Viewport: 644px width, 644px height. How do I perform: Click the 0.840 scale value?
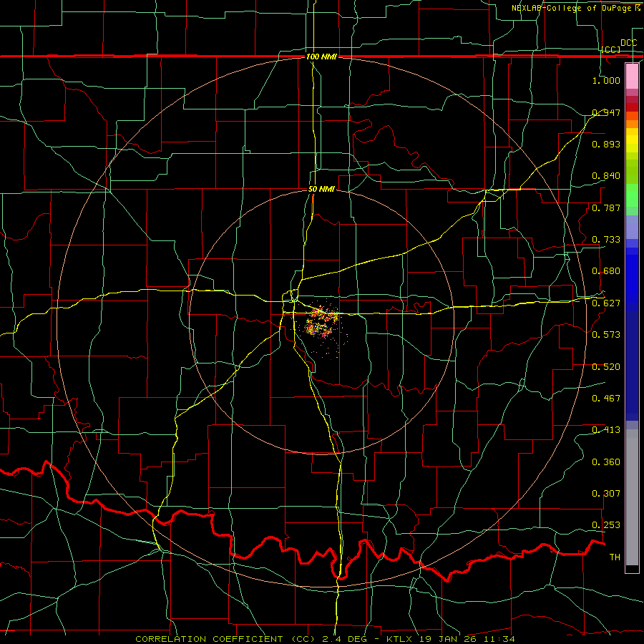606,176
